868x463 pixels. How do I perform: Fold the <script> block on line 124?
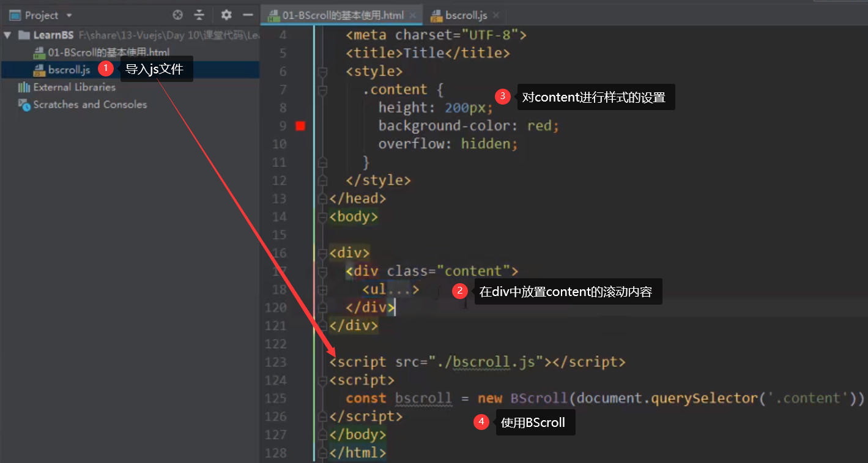coord(323,380)
